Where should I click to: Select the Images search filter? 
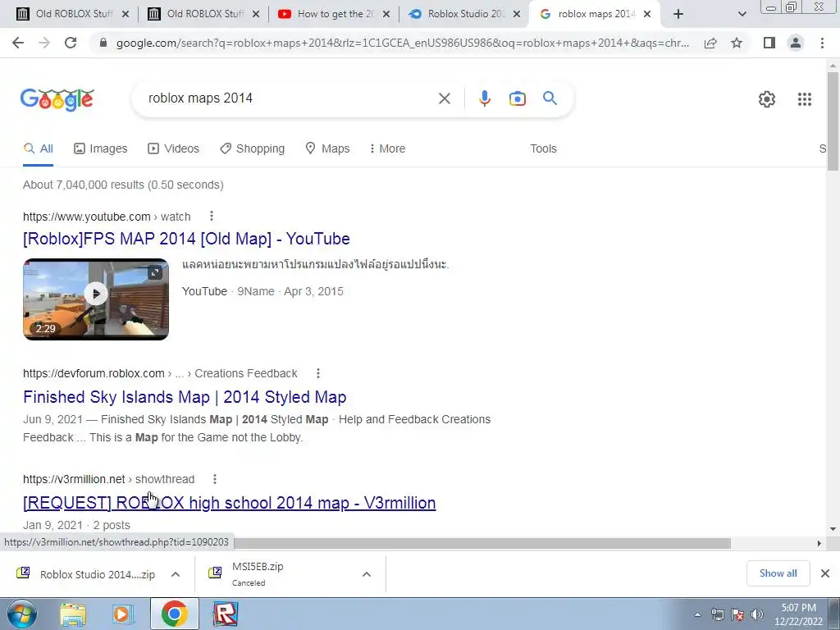click(x=101, y=148)
